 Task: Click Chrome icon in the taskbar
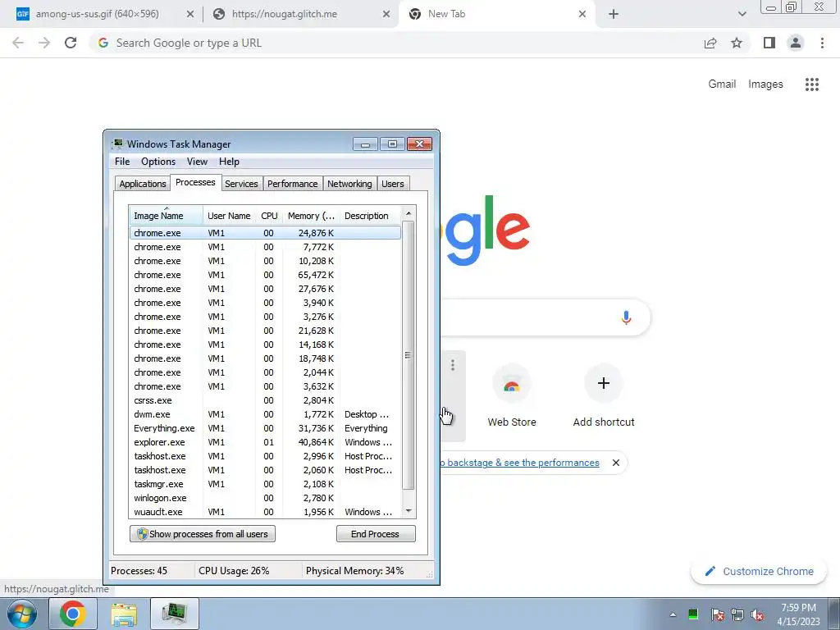click(x=73, y=614)
